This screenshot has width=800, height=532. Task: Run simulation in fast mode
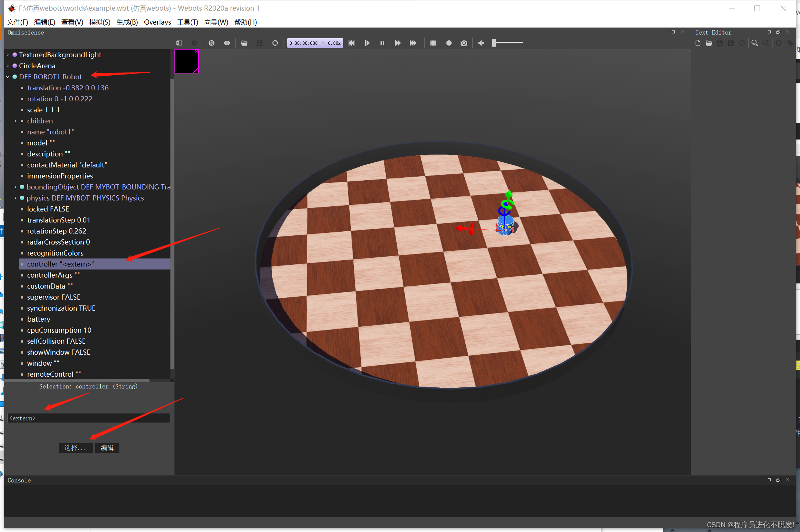point(413,43)
